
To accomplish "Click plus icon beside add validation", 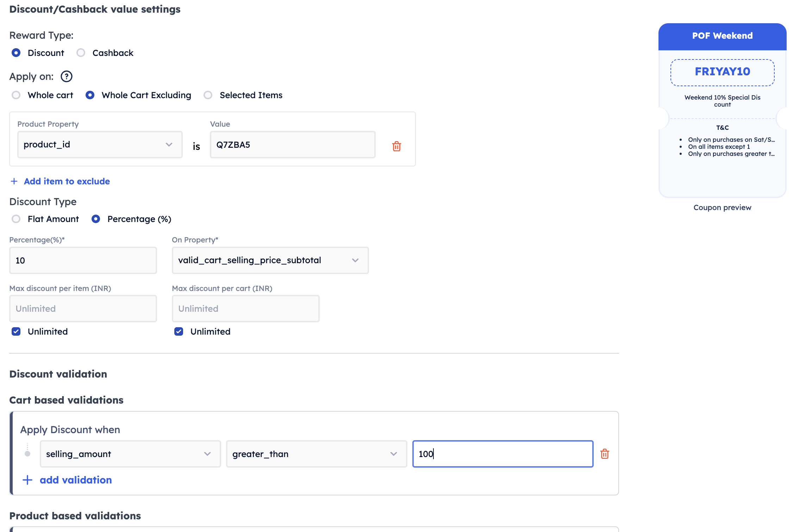I will [x=27, y=480].
